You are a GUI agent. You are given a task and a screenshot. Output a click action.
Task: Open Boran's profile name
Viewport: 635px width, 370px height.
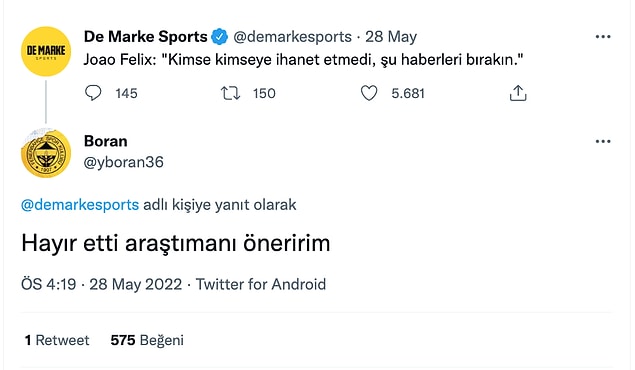(106, 141)
